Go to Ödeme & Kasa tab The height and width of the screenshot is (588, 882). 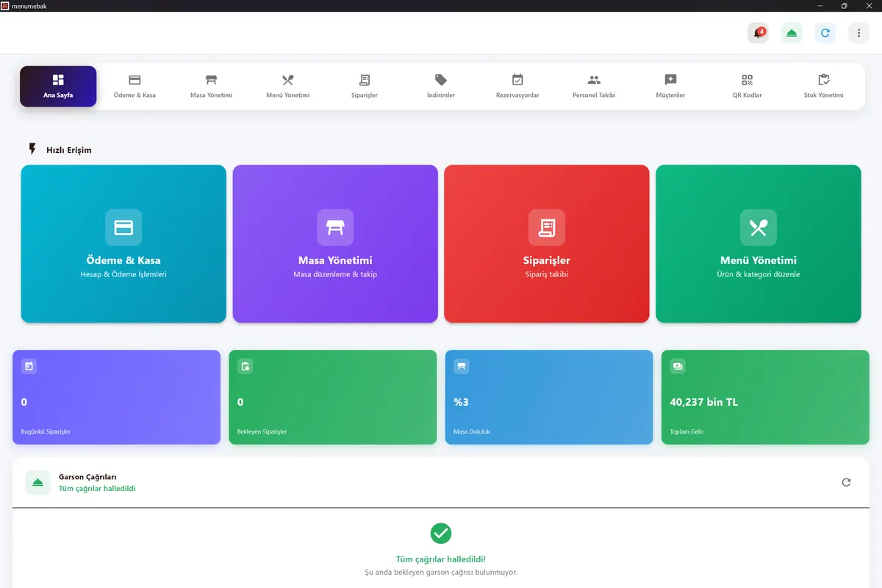pyautogui.click(x=135, y=87)
